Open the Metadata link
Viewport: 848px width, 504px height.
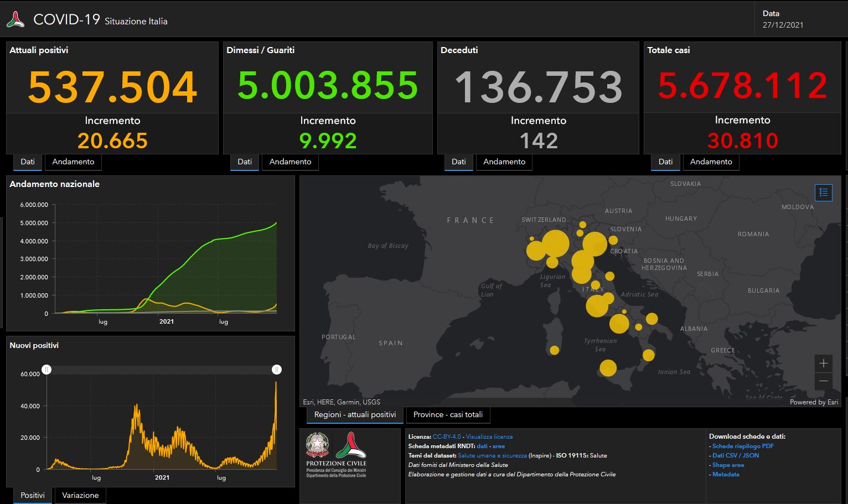725,474
